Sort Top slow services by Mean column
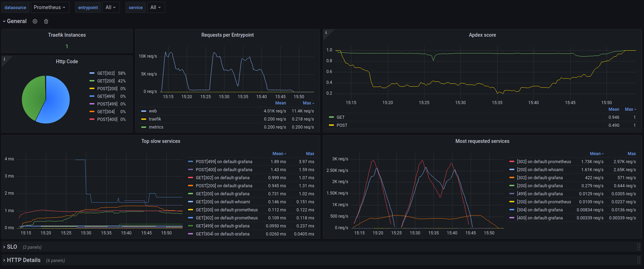Screen dimensions: 644x269 [x=279, y=154]
